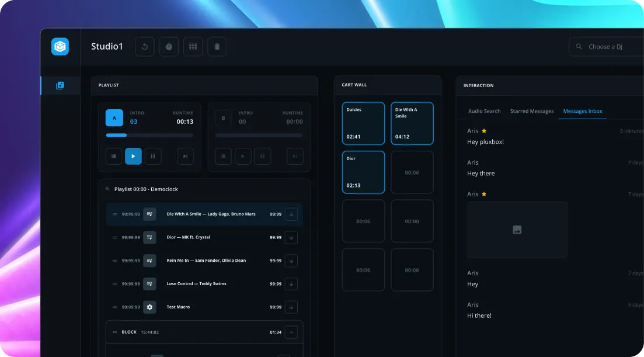Expand Die With A Smile row with down arrow
644x357 pixels.
(291, 214)
